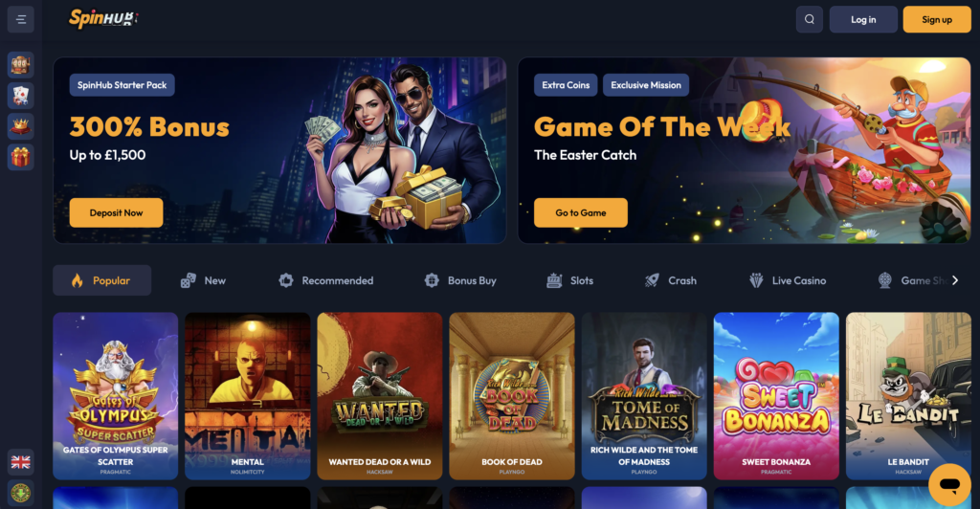
Task: Click the Log in button
Action: (x=863, y=19)
